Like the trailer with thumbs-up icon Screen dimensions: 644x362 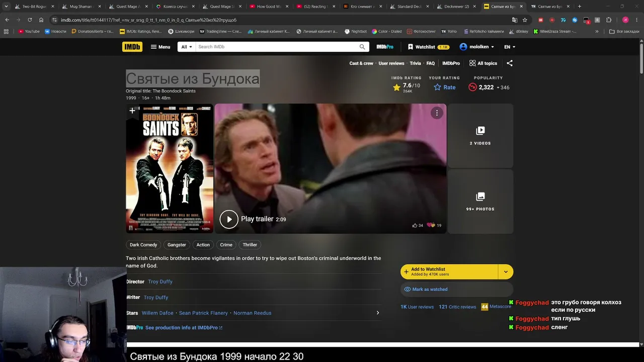point(415,225)
